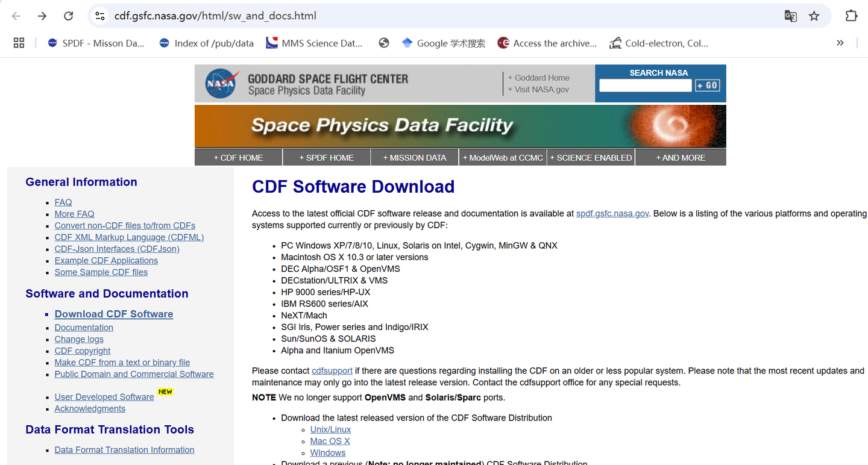Screen dimensions: 868x465
Task: Open the translate page icon
Action: 790,16
